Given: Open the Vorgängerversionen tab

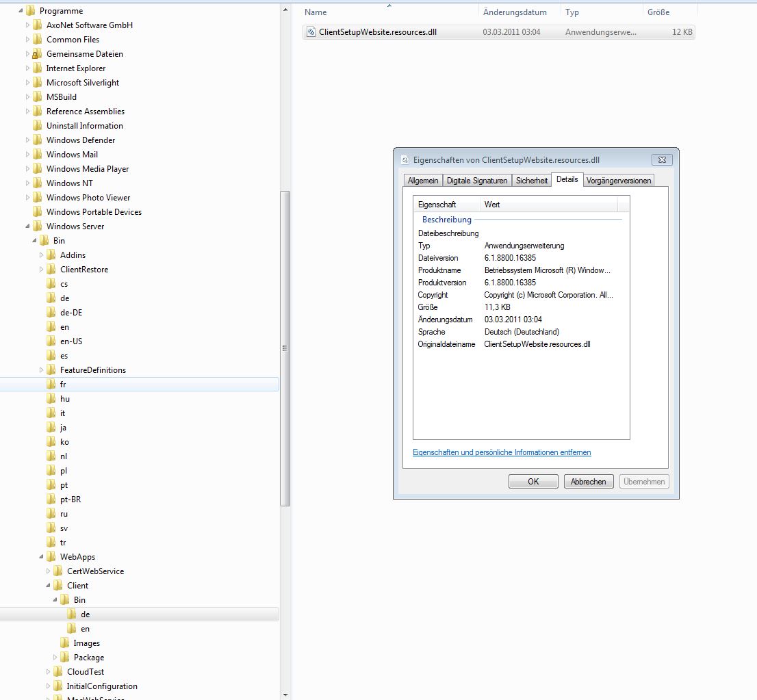Looking at the screenshot, I should pyautogui.click(x=618, y=181).
